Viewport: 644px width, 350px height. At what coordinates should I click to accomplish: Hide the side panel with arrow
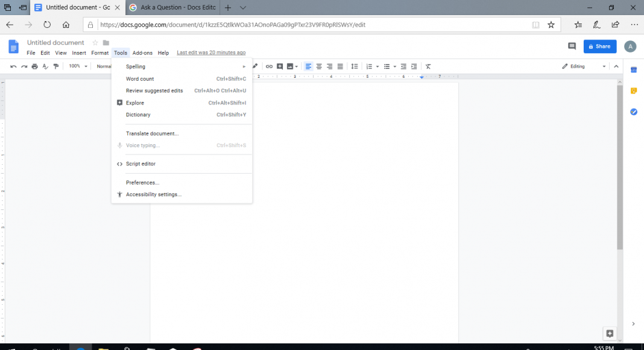click(633, 323)
